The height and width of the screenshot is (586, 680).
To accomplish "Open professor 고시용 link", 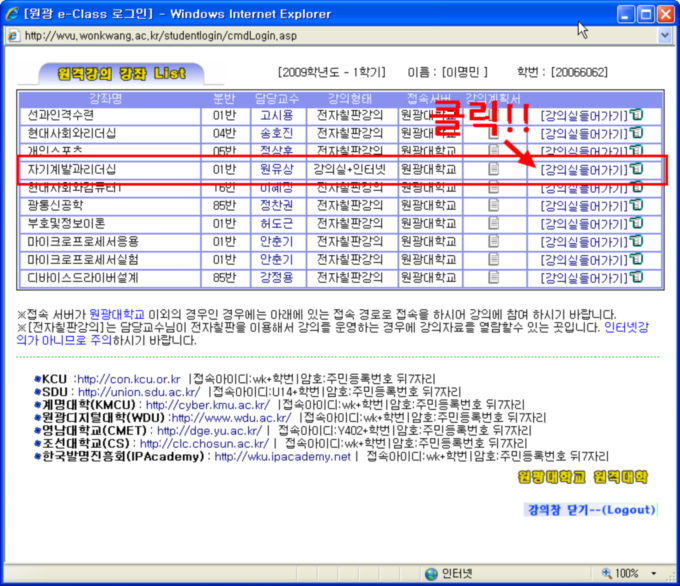I will (x=277, y=115).
